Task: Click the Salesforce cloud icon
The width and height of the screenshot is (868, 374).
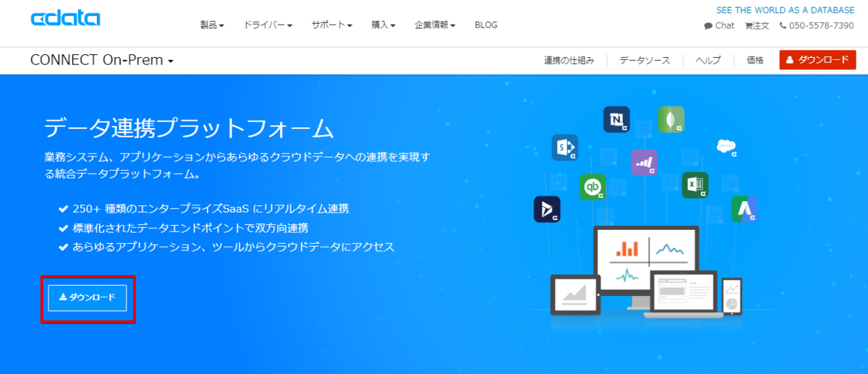Action: (x=726, y=147)
